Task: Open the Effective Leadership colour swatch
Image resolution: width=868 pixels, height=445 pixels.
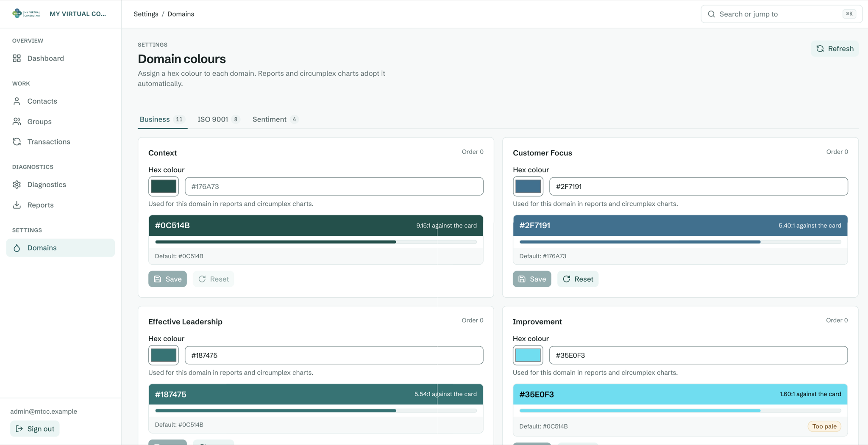Action: tap(164, 355)
